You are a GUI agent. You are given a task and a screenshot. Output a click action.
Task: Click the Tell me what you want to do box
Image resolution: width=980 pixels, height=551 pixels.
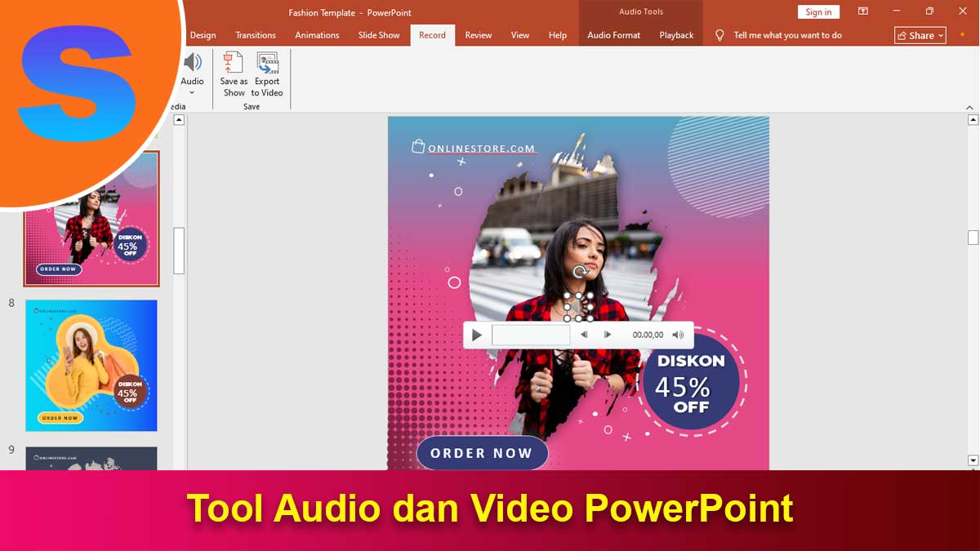coord(787,35)
